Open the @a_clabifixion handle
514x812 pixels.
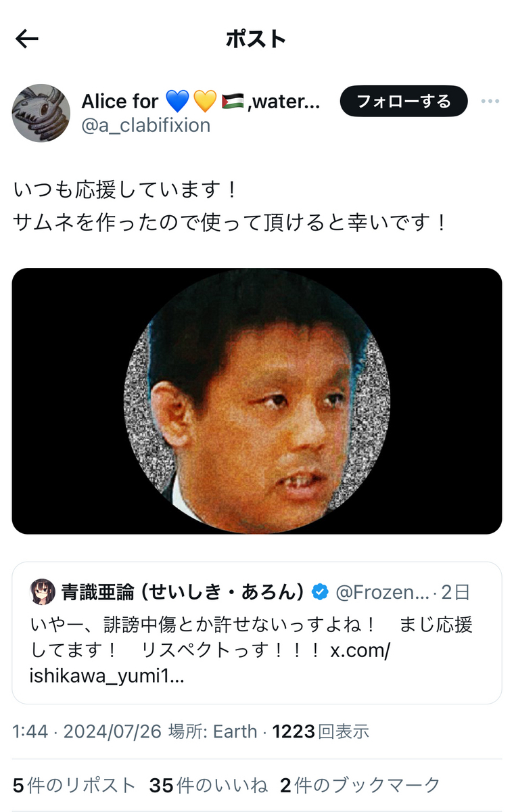point(146,125)
